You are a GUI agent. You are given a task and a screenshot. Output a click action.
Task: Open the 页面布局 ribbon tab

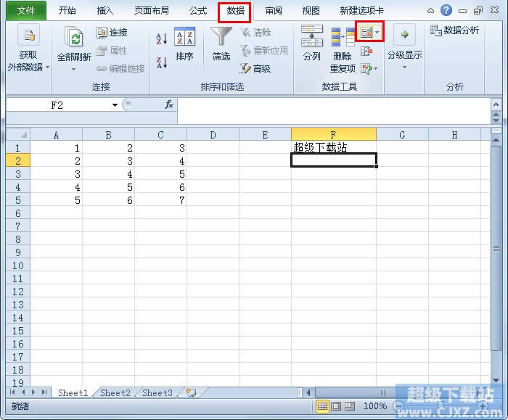(152, 11)
